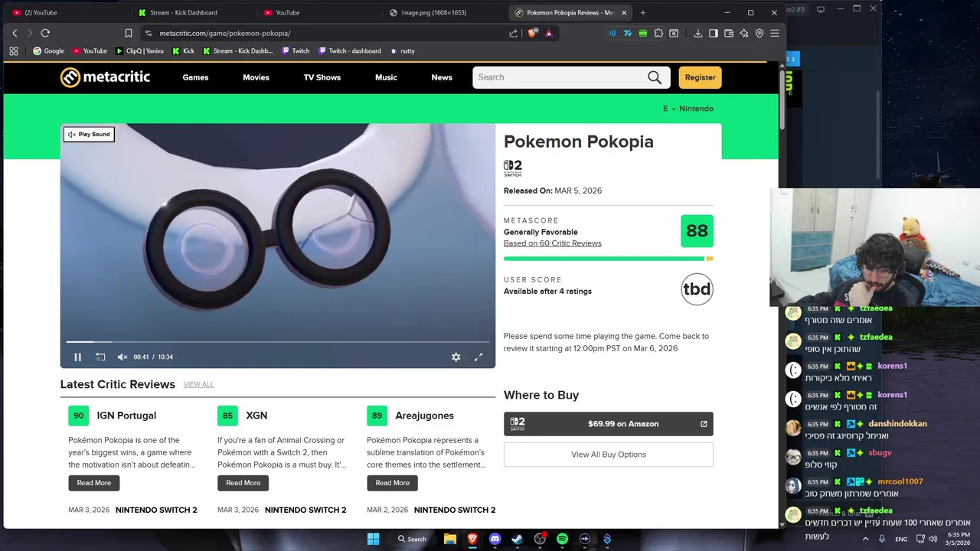Image resolution: width=980 pixels, height=551 pixels.
Task: Open the Areajugones review title
Action: point(425,416)
